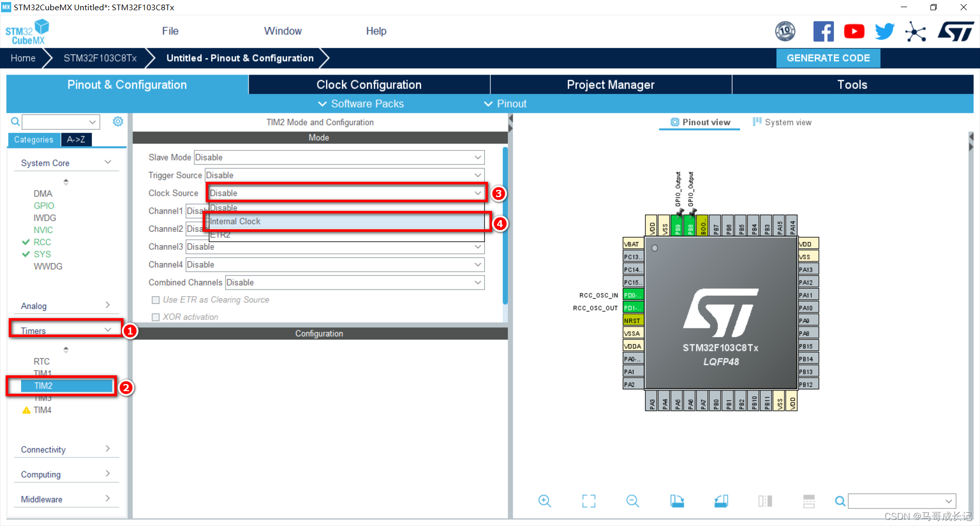This screenshot has width=980, height=526.
Task: Select RTC in the Timers list
Action: [41, 362]
